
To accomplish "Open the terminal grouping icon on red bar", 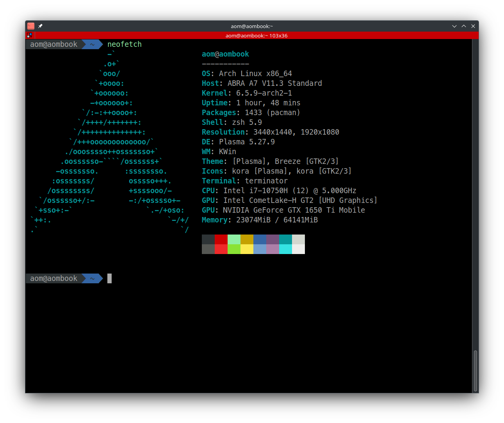I will 29,36.
